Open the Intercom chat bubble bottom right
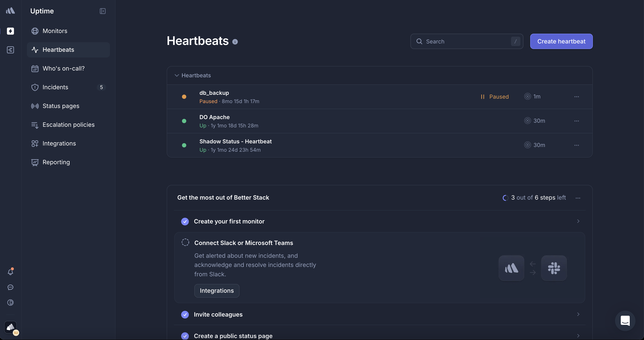Viewport: 644px width, 340px height. point(625,321)
